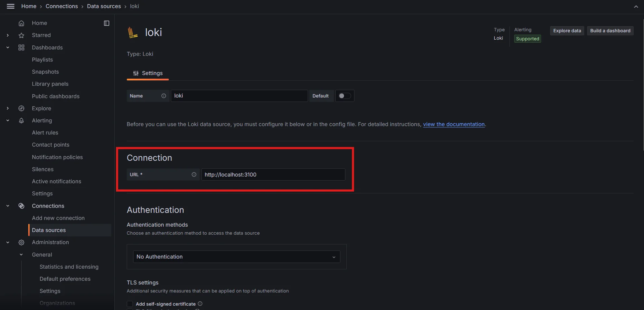Click the info icon next to the Name field
644x310 pixels.
tap(164, 96)
